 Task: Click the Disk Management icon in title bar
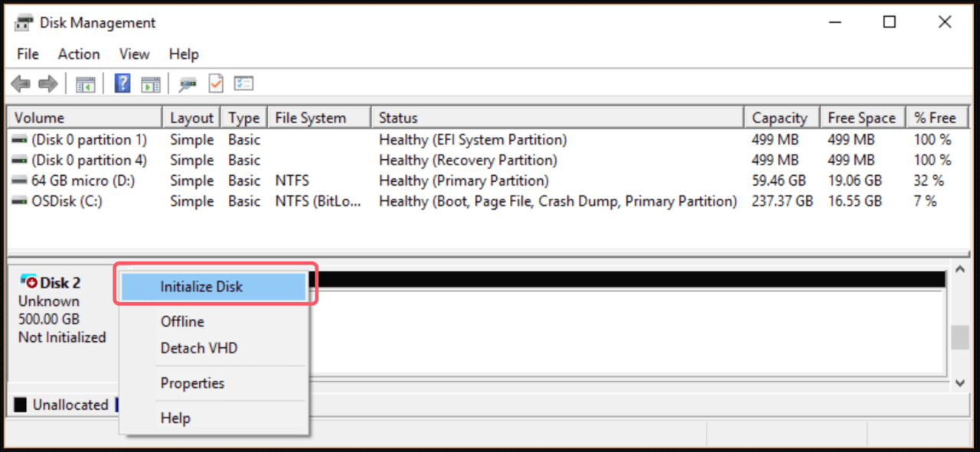click(x=23, y=21)
